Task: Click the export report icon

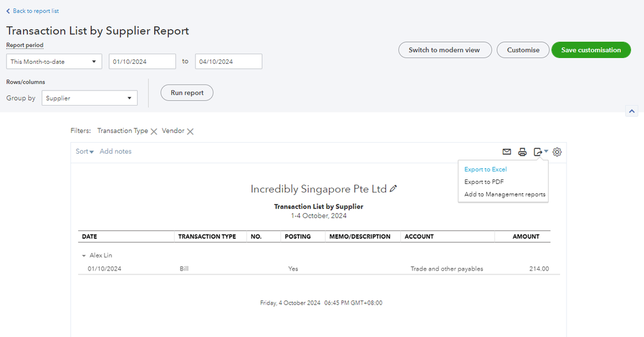Action: click(x=539, y=152)
